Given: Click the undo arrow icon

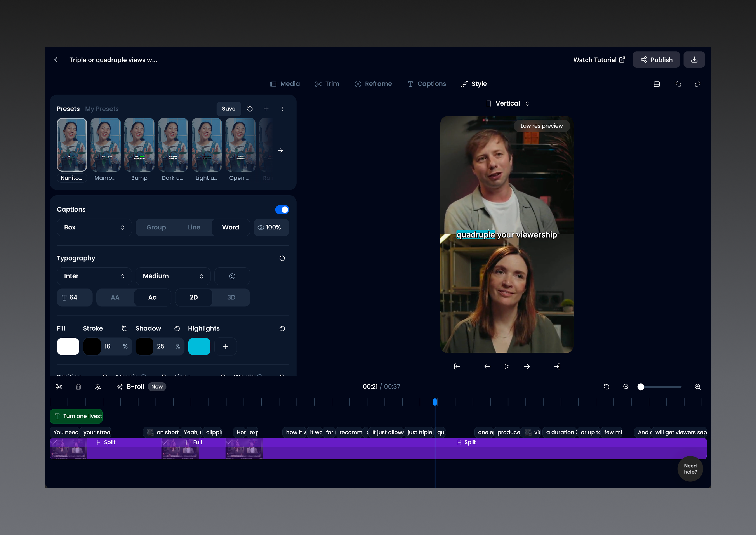Looking at the screenshot, I should point(678,84).
